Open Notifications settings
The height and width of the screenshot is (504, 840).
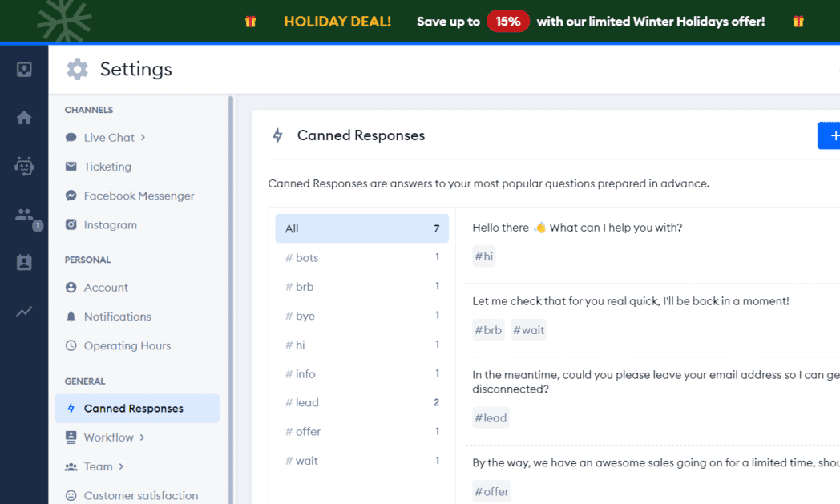click(x=117, y=316)
